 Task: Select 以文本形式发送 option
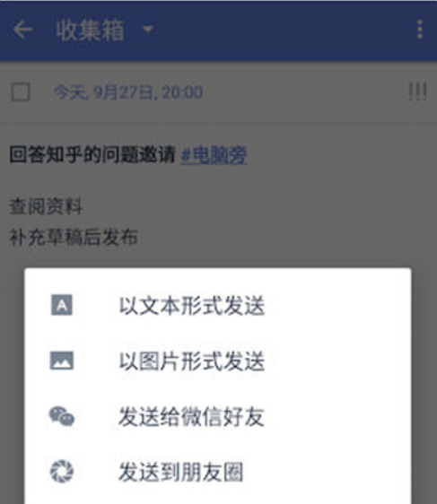click(218, 305)
